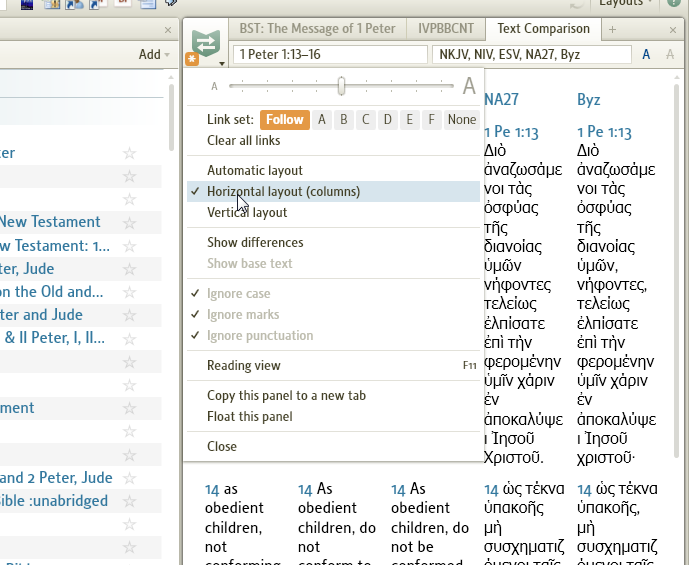Image resolution: width=689 pixels, height=565 pixels.
Task: Switch to the IVPBBCNT tab
Action: 446,29
